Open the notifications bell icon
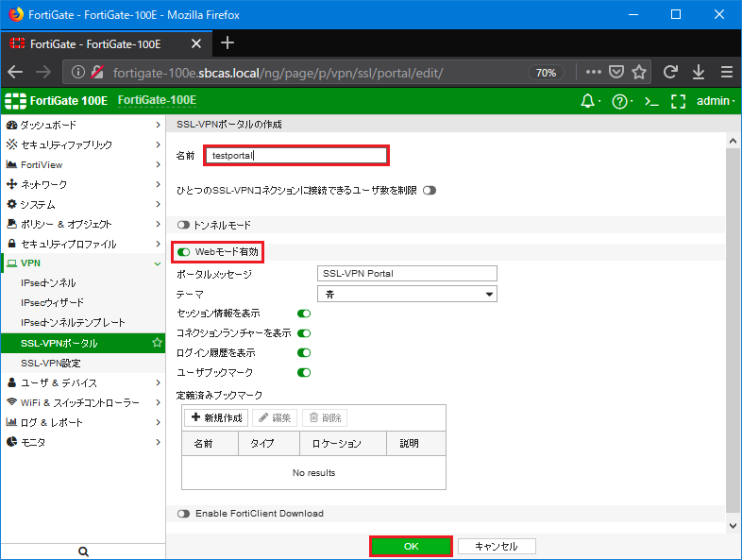 (x=588, y=101)
